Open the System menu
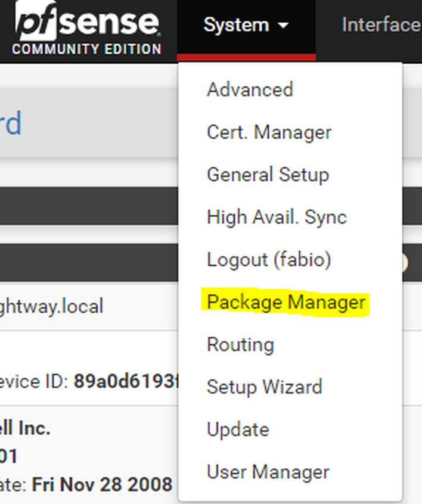 pos(246,26)
